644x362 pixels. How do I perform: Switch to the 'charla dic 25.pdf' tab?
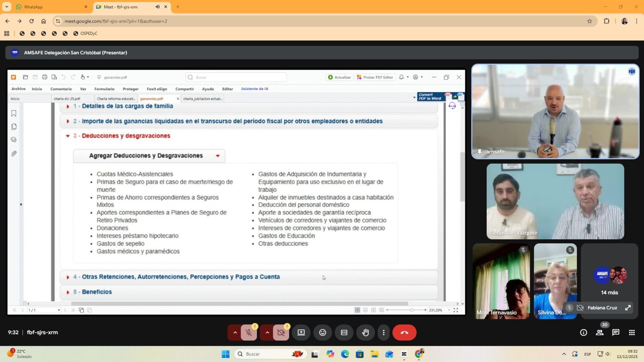pyautogui.click(x=66, y=99)
